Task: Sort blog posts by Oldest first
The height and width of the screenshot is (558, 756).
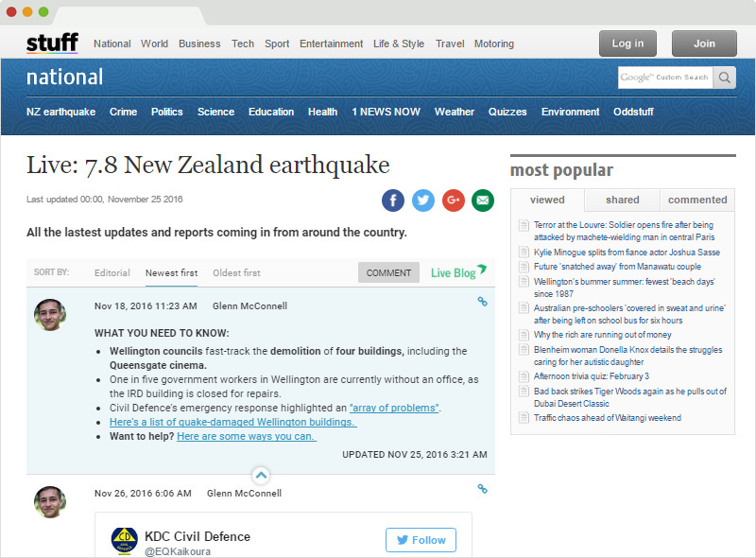Action: tap(236, 273)
